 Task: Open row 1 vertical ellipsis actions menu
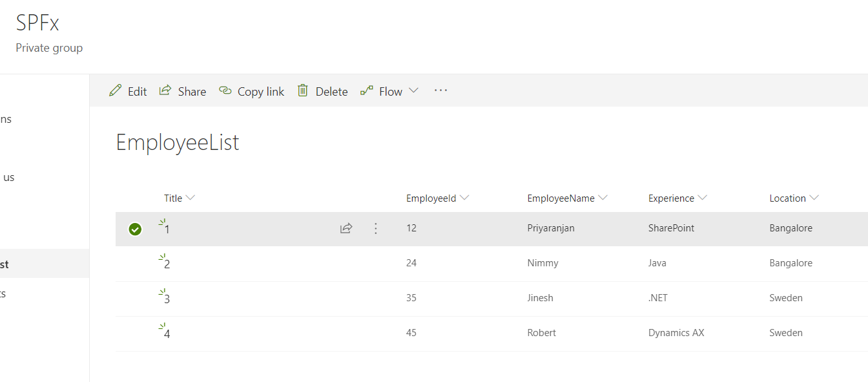tap(376, 228)
